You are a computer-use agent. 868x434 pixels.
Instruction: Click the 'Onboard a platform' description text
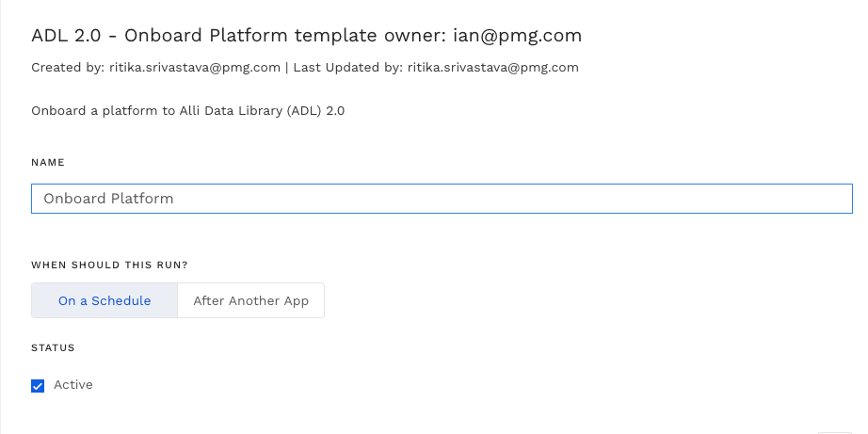tap(94, 110)
